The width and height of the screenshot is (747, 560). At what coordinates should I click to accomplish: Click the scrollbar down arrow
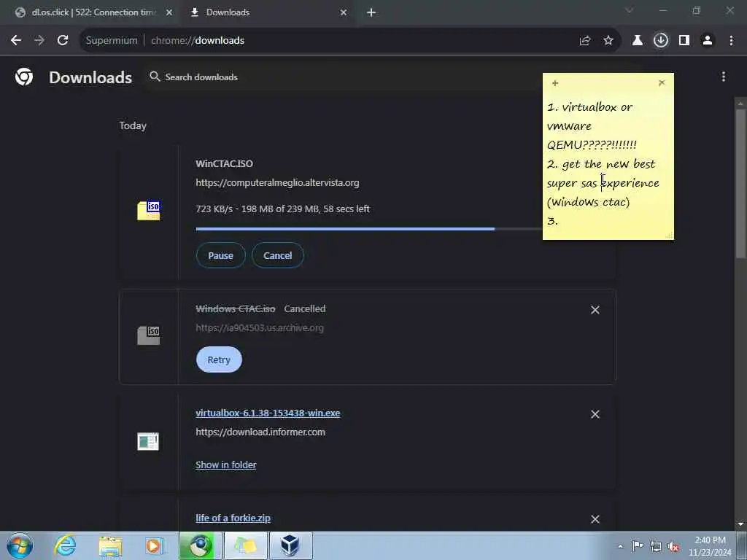pyautogui.click(x=740, y=525)
